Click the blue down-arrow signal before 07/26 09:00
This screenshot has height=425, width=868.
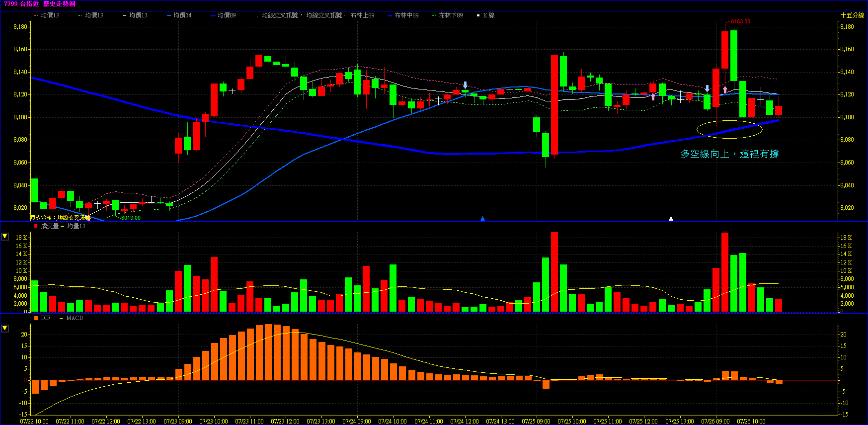click(707, 88)
